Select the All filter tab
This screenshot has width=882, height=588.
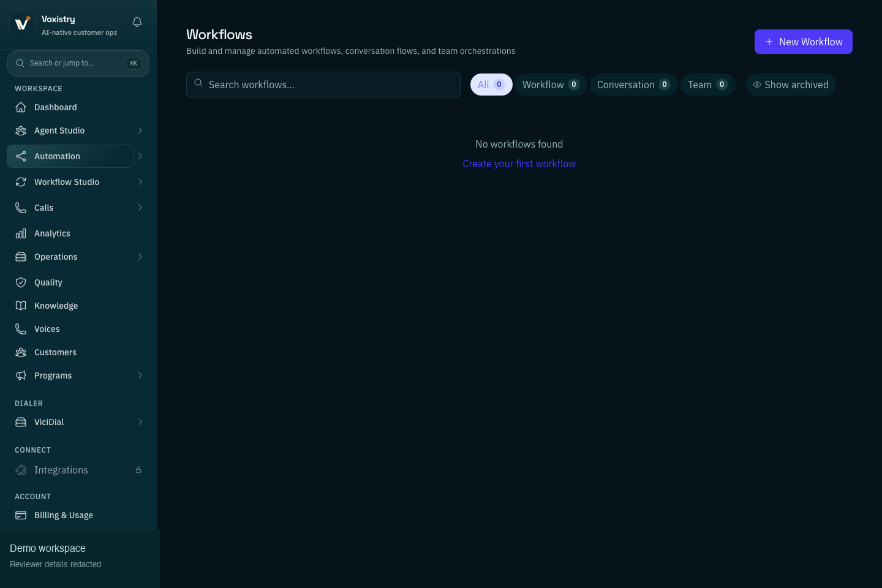pos(491,85)
